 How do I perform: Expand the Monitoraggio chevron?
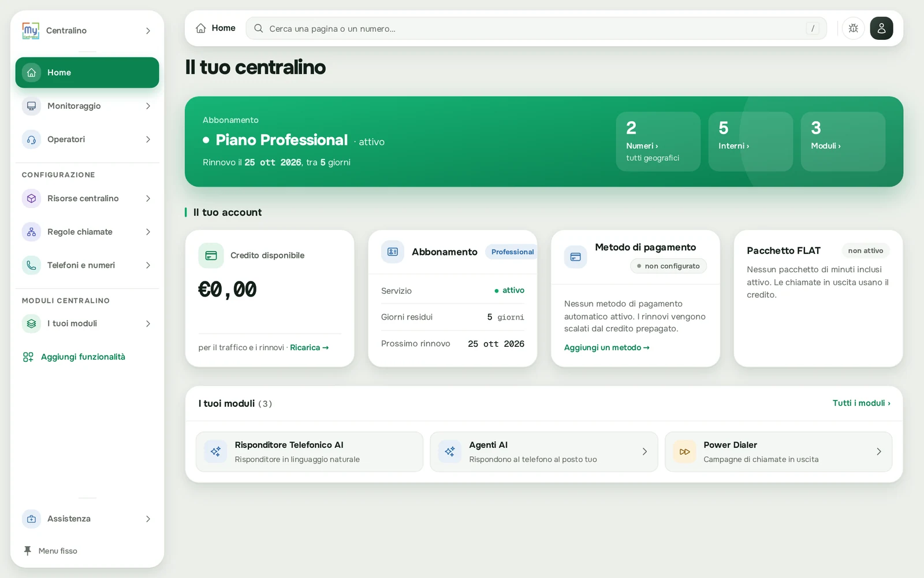point(148,106)
